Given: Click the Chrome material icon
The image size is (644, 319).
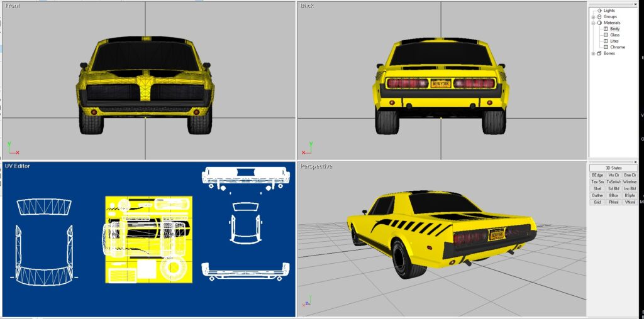Looking at the screenshot, I should (606, 48).
